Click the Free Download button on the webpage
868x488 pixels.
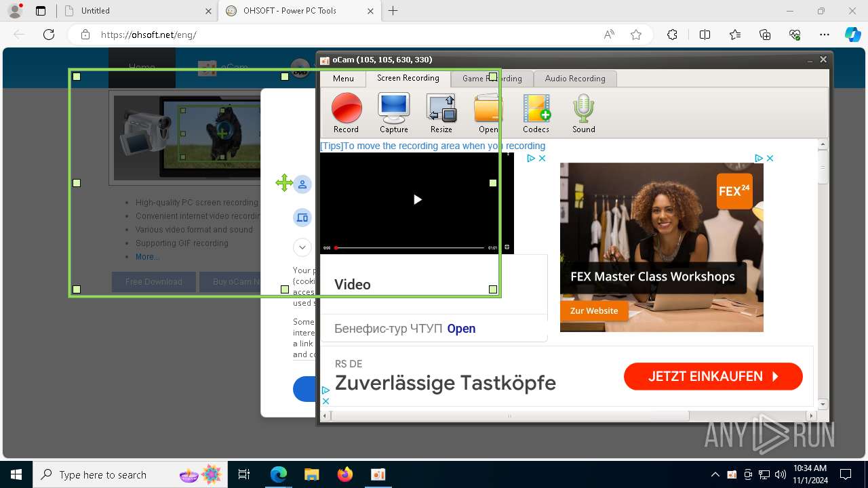(x=154, y=282)
